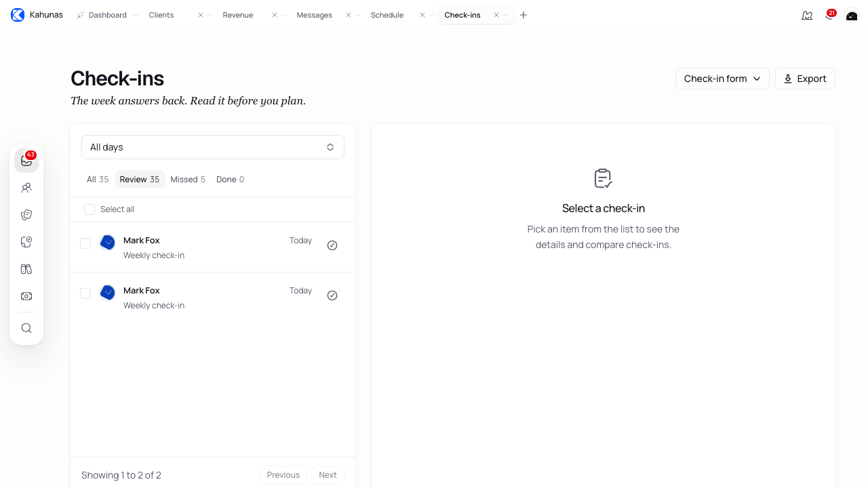Screen dimensions: 868x488
Task: Open the profile avatar menu
Action: coord(852,15)
